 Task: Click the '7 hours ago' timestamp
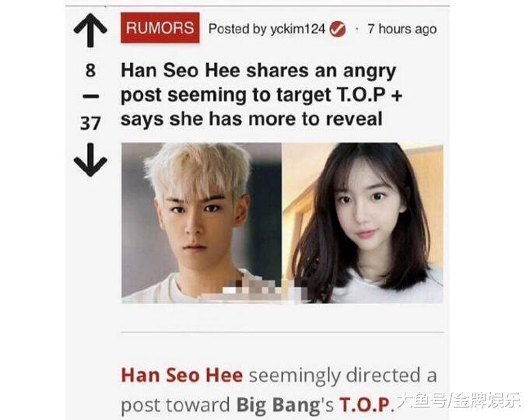pos(402,29)
